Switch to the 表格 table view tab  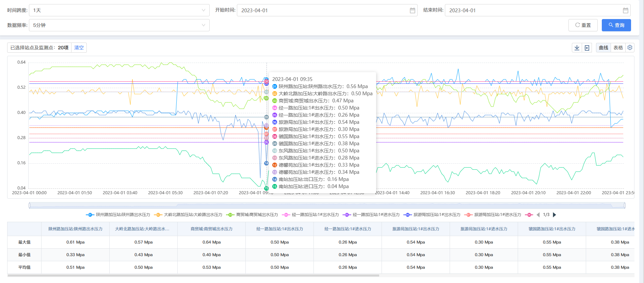[x=618, y=48]
